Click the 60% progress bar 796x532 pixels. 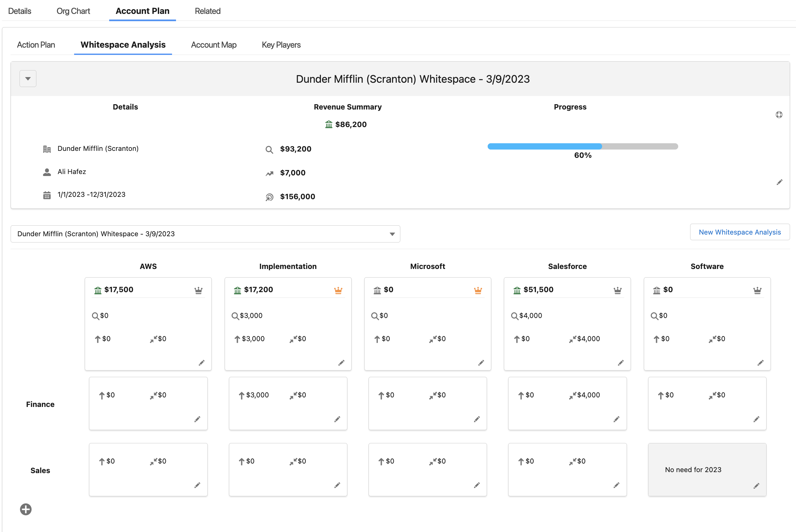click(x=583, y=147)
